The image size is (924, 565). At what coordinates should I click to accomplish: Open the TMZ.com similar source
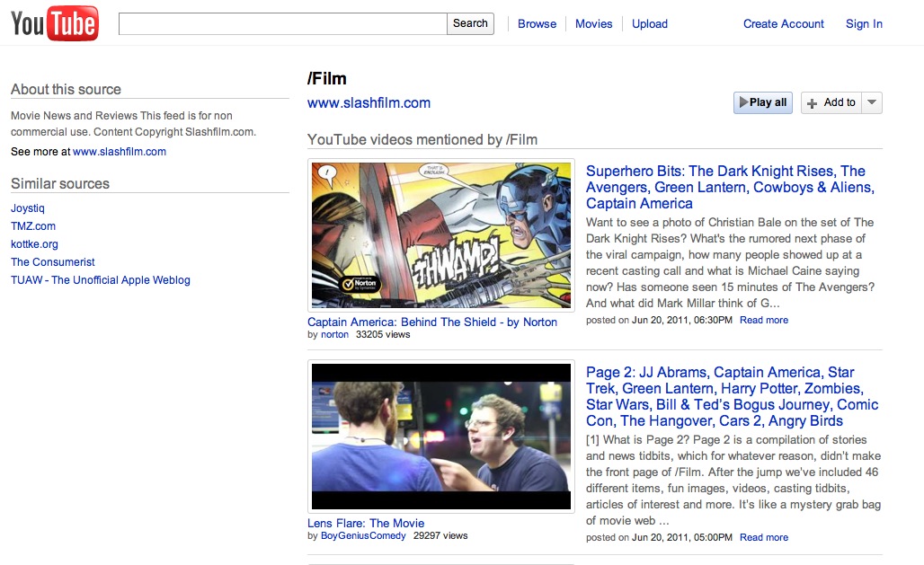click(x=33, y=226)
